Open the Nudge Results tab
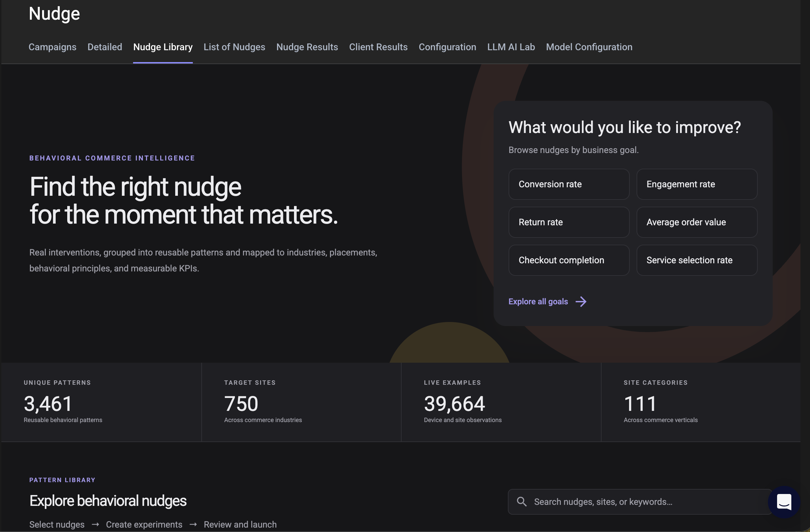810x532 pixels. pos(307,47)
